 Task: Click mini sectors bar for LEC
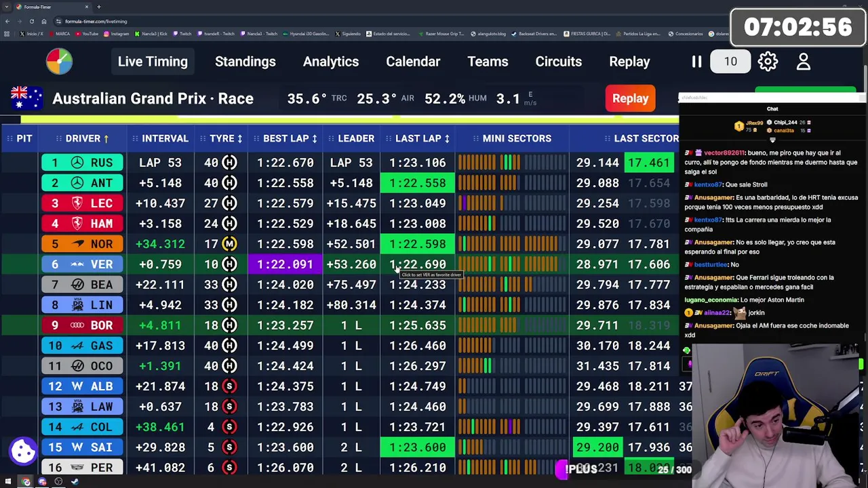(x=512, y=203)
